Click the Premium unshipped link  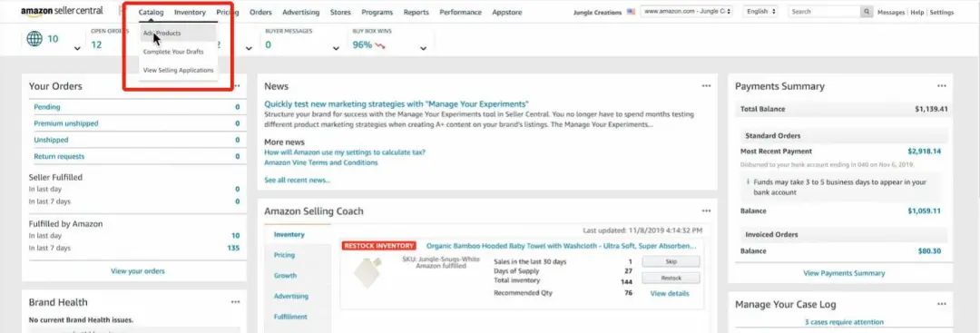click(65, 123)
